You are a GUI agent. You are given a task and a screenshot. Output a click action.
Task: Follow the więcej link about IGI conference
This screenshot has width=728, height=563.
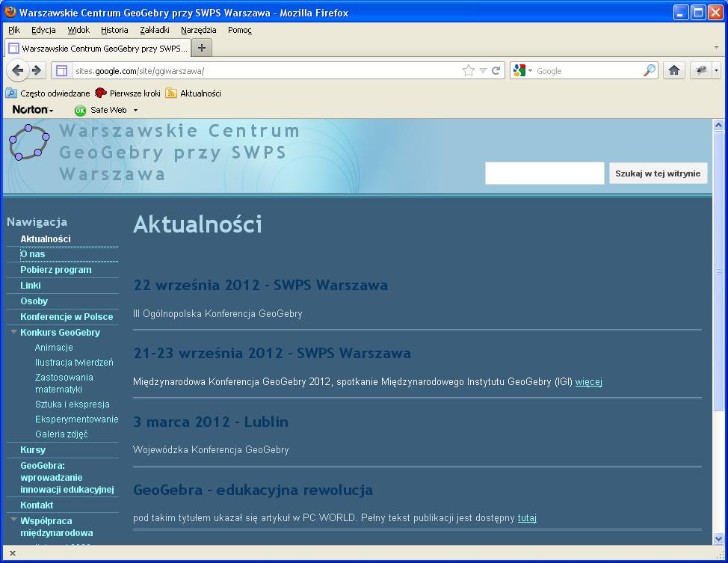coord(589,382)
